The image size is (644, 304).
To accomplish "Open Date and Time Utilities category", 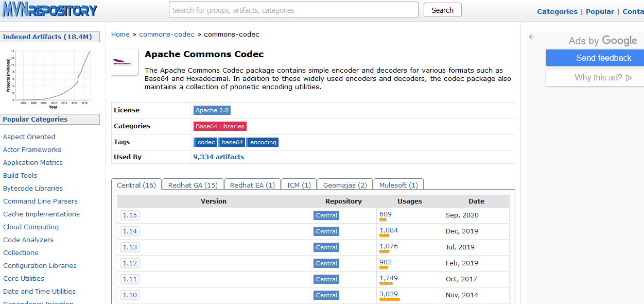I will 39,292.
